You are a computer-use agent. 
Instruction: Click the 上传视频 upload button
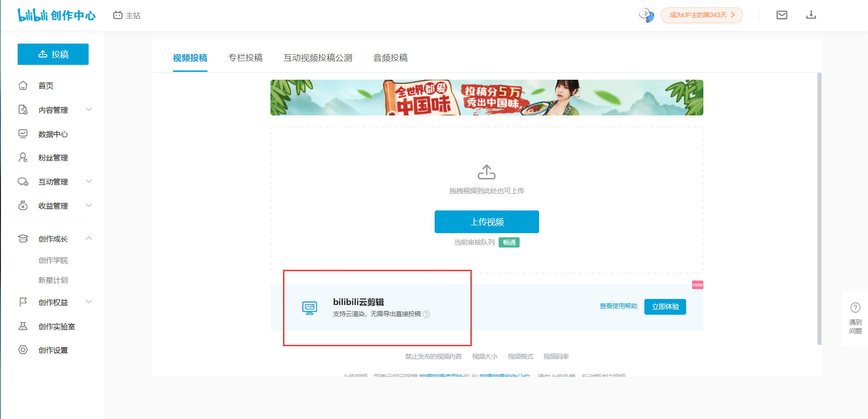pos(487,222)
